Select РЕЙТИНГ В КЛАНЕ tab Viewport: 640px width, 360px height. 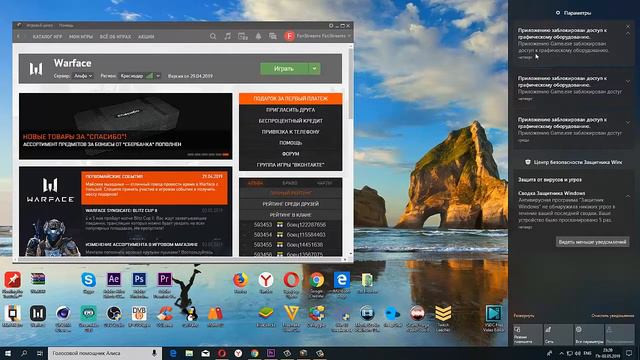coord(291,215)
